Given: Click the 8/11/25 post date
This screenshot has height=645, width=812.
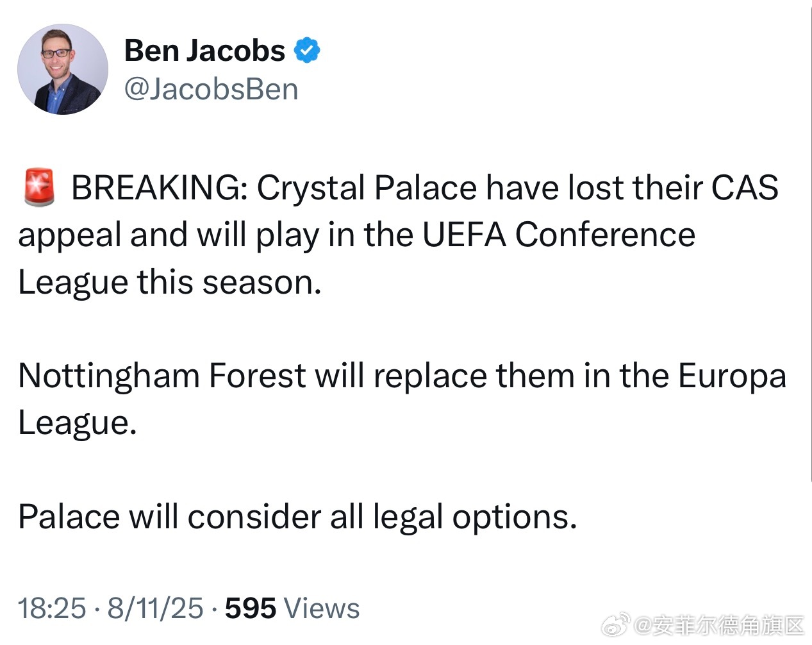Looking at the screenshot, I should [155, 608].
